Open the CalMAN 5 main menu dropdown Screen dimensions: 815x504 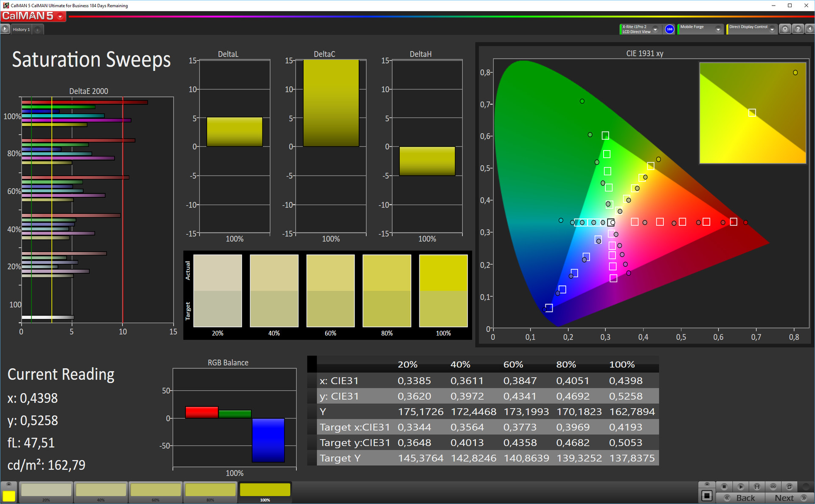pyautogui.click(x=60, y=17)
